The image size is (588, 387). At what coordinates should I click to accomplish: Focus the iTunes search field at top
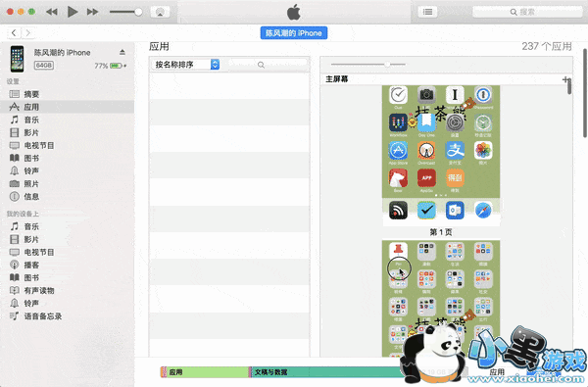click(x=527, y=12)
